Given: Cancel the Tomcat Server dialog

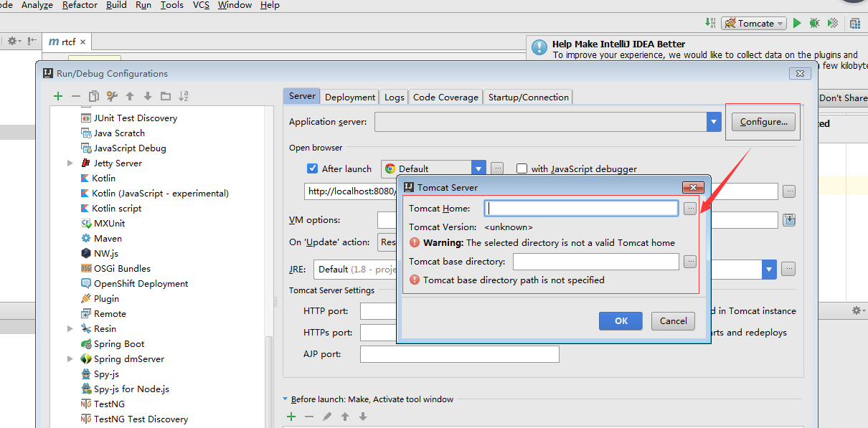Looking at the screenshot, I should 673,320.
